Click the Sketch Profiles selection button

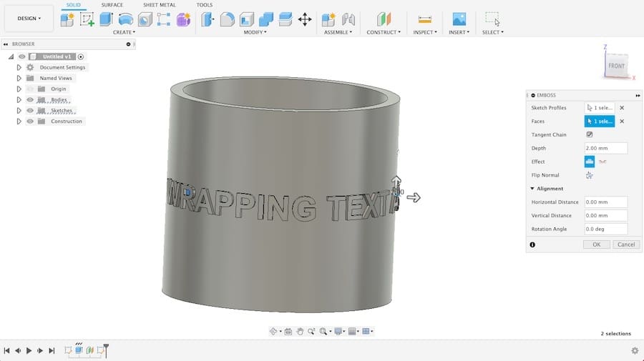[x=600, y=108]
